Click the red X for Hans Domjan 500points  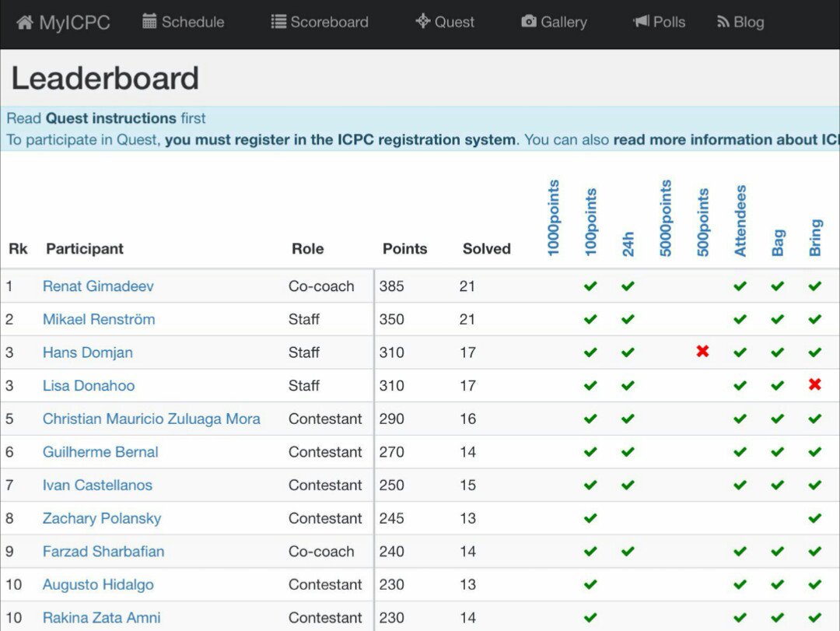pyautogui.click(x=702, y=352)
